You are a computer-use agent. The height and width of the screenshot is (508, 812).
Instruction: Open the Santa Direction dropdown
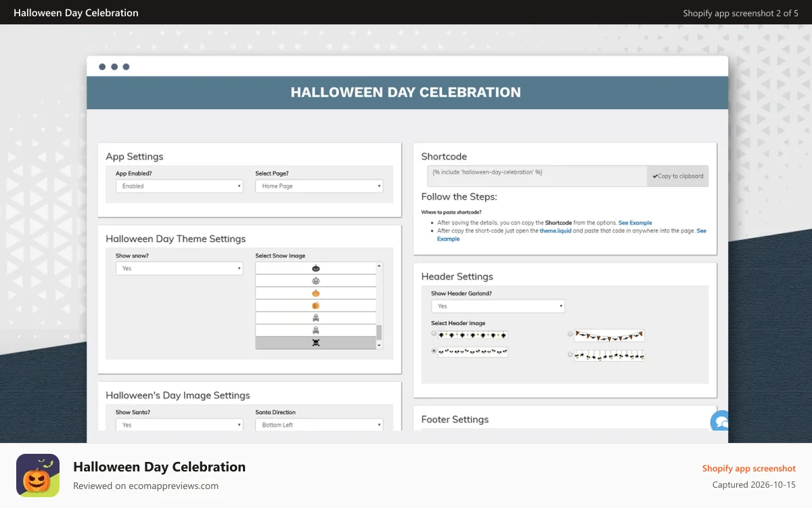pos(319,425)
